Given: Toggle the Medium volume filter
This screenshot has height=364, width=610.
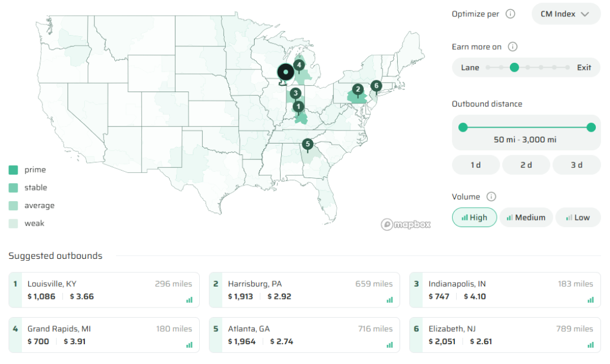Looking at the screenshot, I should click(526, 218).
